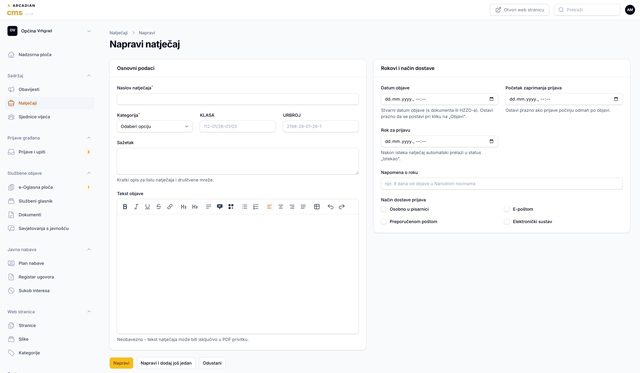Viewport: 640px width, 373px height.
Task: Open Registar ugovora in sidebar
Action: pos(49,277)
